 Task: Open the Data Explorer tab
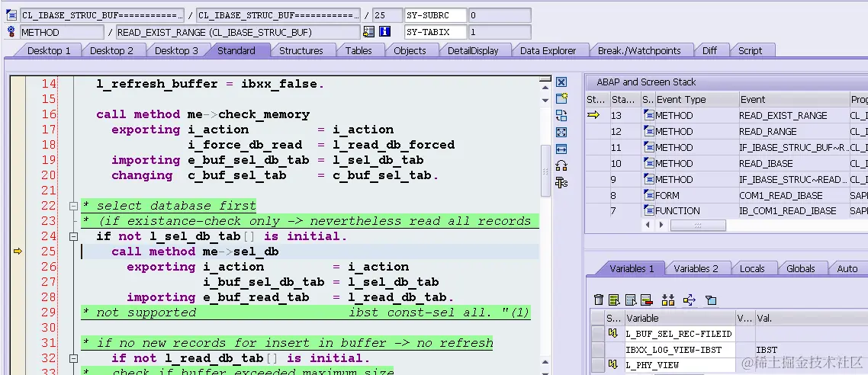(548, 50)
